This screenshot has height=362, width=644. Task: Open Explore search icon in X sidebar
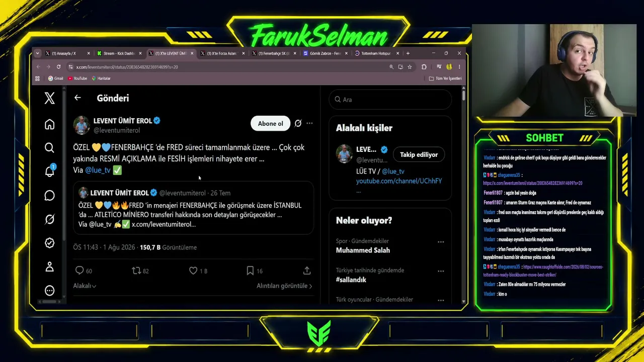49,148
